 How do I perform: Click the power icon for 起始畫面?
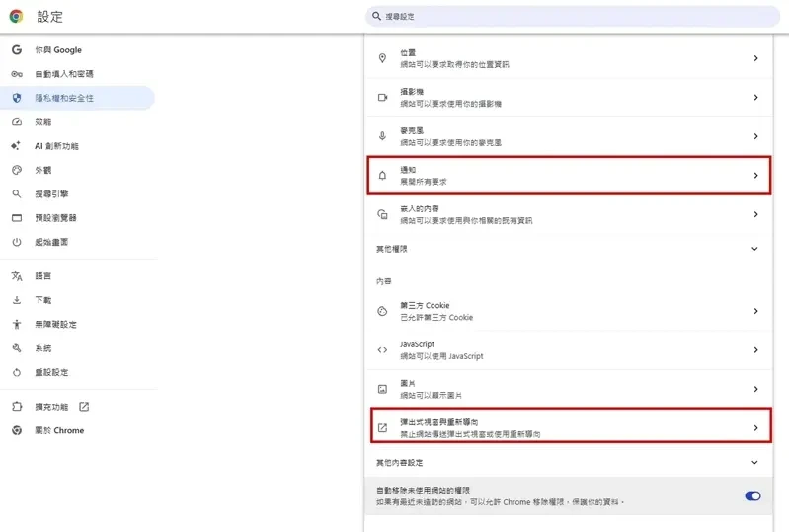click(17, 242)
